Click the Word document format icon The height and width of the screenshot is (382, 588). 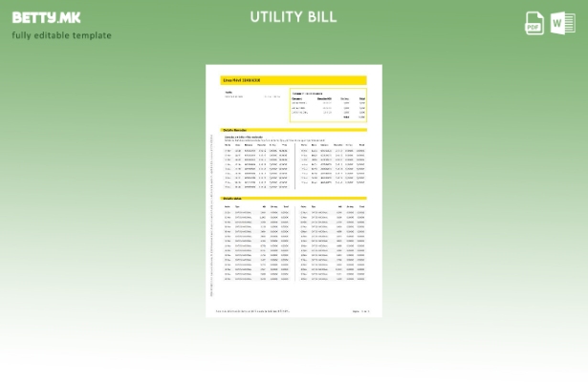[x=562, y=24]
